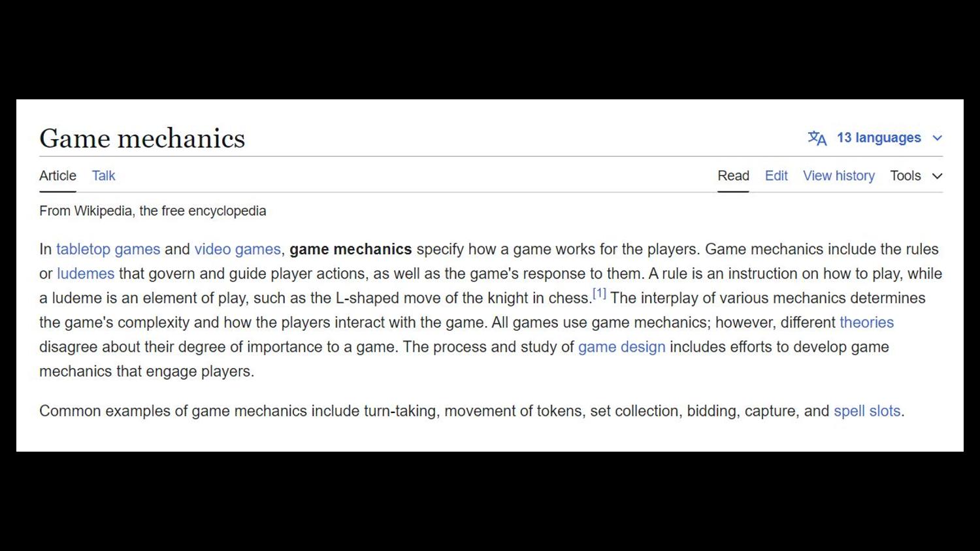Viewport: 980px width, 551px height.
Task: Open the 13 languages button
Action: pyautogui.click(x=879, y=138)
